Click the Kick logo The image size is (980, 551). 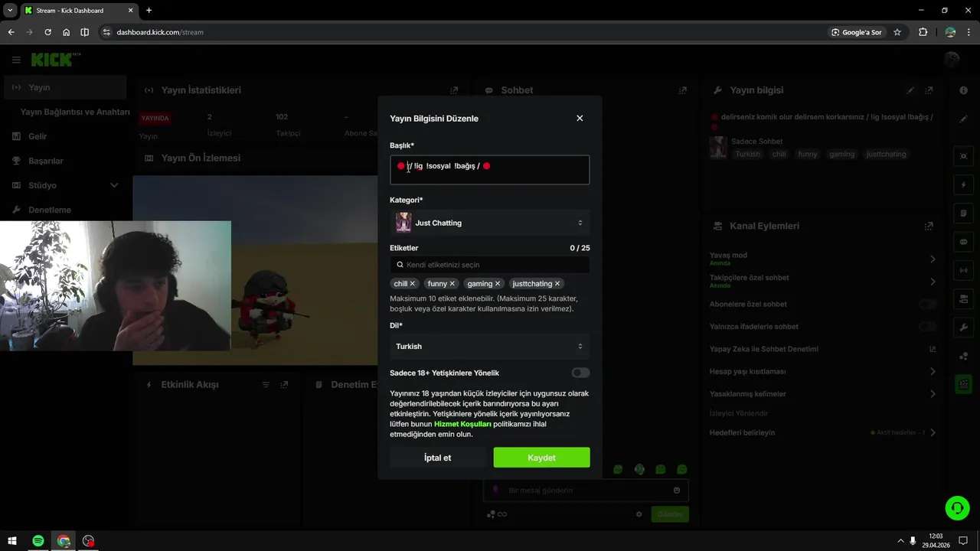click(x=55, y=60)
